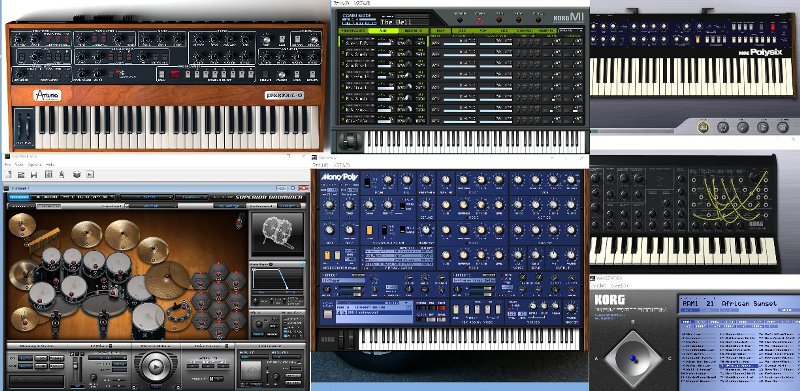Click the "African Sunset" patch name
This screenshot has height=391, width=800.
(x=749, y=303)
